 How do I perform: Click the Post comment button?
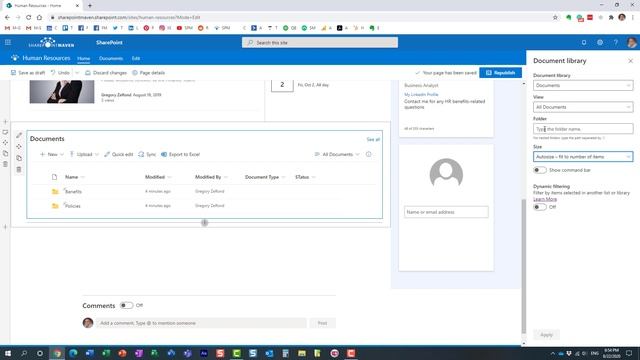tap(322, 323)
